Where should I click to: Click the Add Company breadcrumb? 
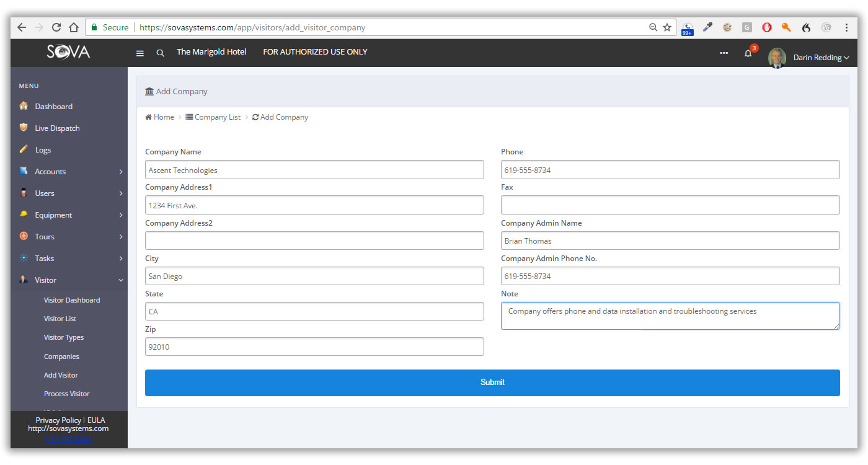click(x=280, y=117)
